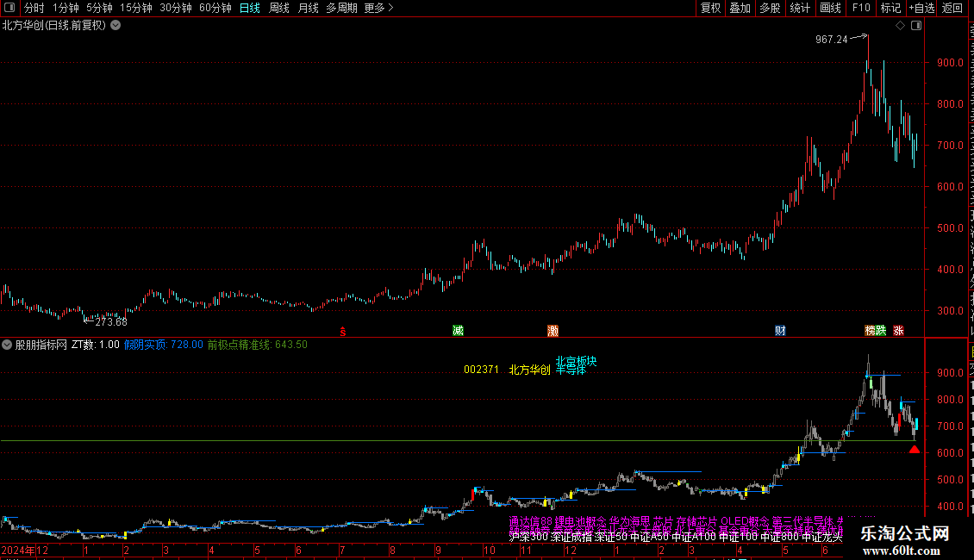Click the red S marker on timeline
The image size is (974, 560).
coord(343,332)
